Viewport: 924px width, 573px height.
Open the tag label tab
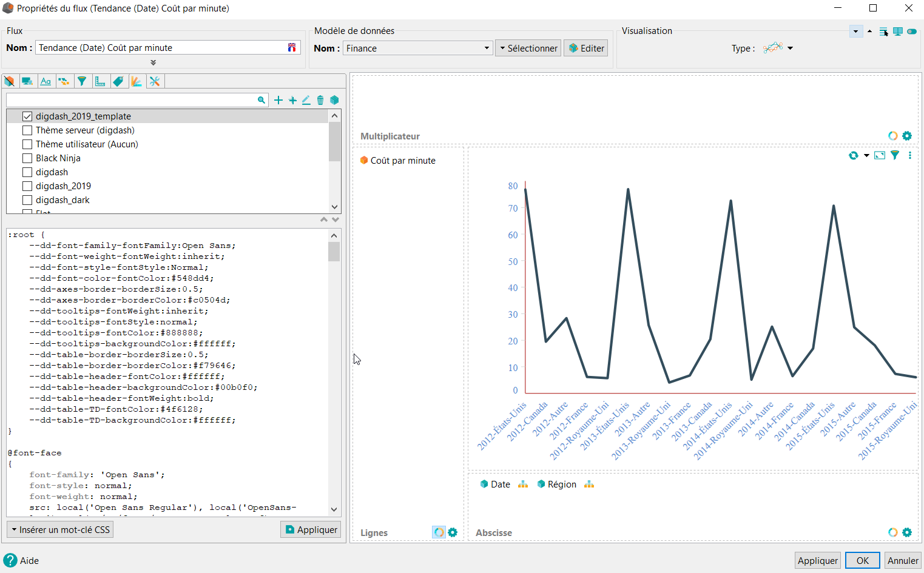[118, 81]
